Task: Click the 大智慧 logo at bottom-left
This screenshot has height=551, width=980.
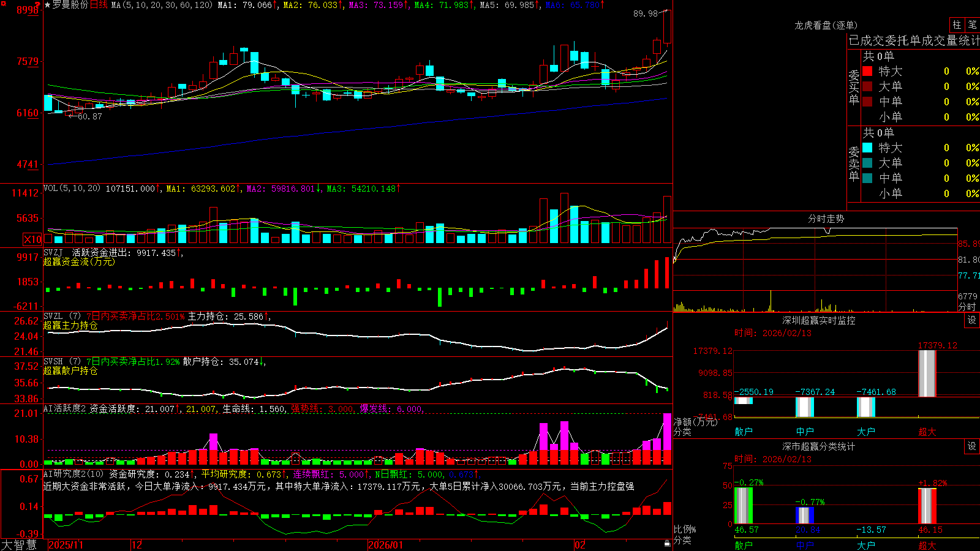Action: tap(19, 545)
